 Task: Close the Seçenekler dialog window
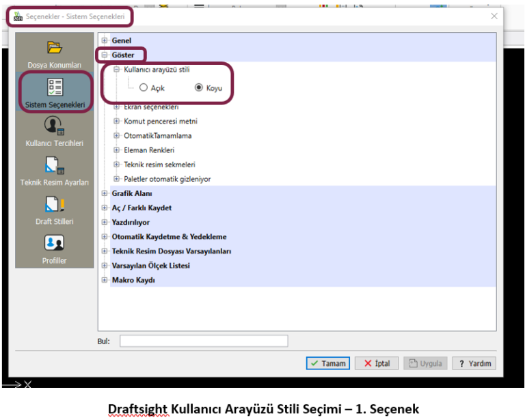click(x=494, y=16)
